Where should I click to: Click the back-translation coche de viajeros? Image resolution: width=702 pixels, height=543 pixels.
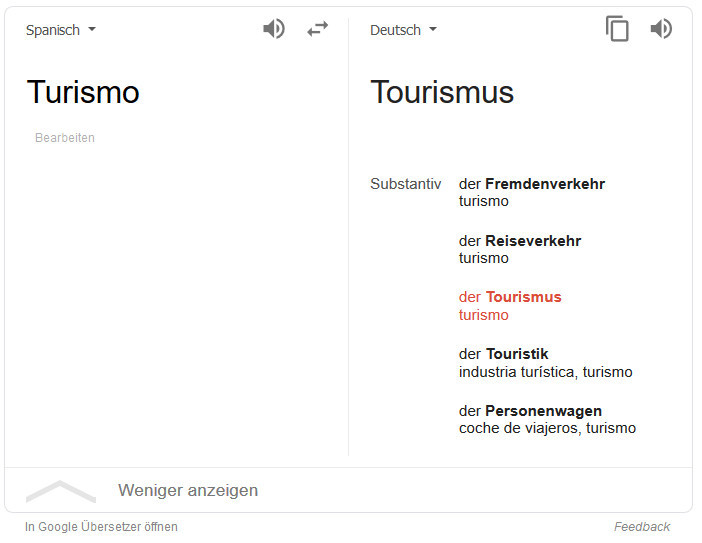(x=518, y=428)
